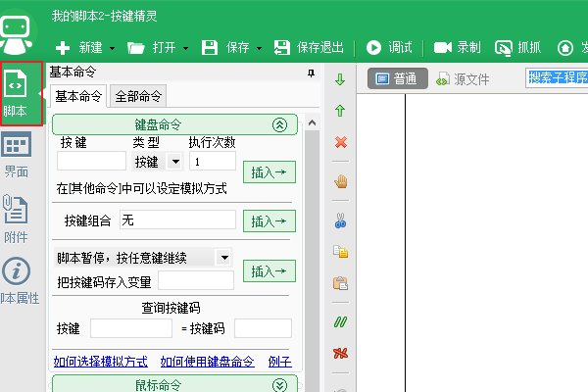
Task: Switch to 普通 view mode
Action: tap(398, 78)
